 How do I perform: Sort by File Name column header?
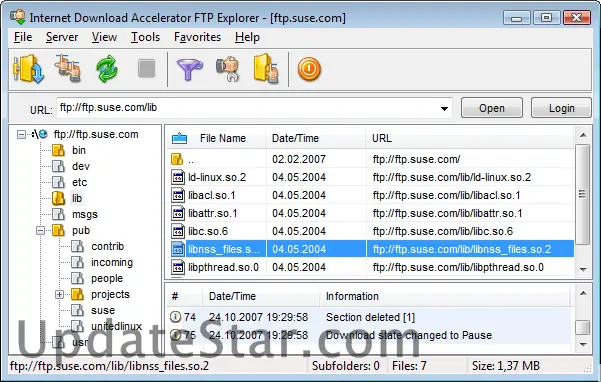[223, 138]
